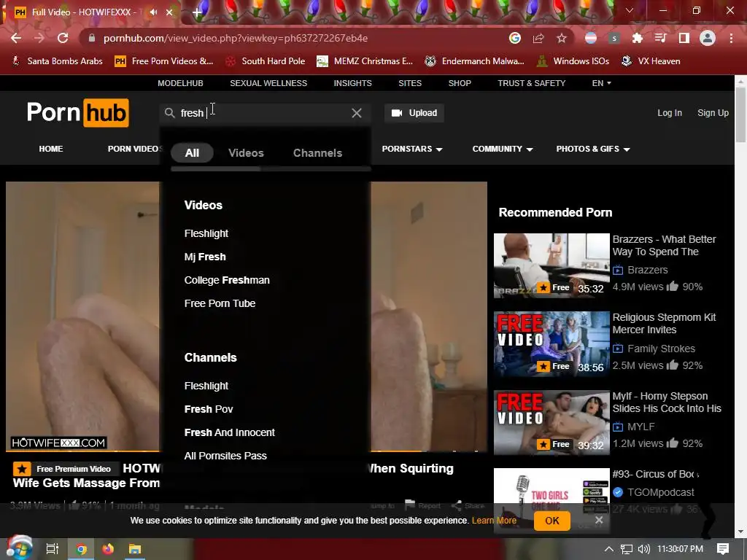Mute the tab via speaker icon

pos(153,12)
